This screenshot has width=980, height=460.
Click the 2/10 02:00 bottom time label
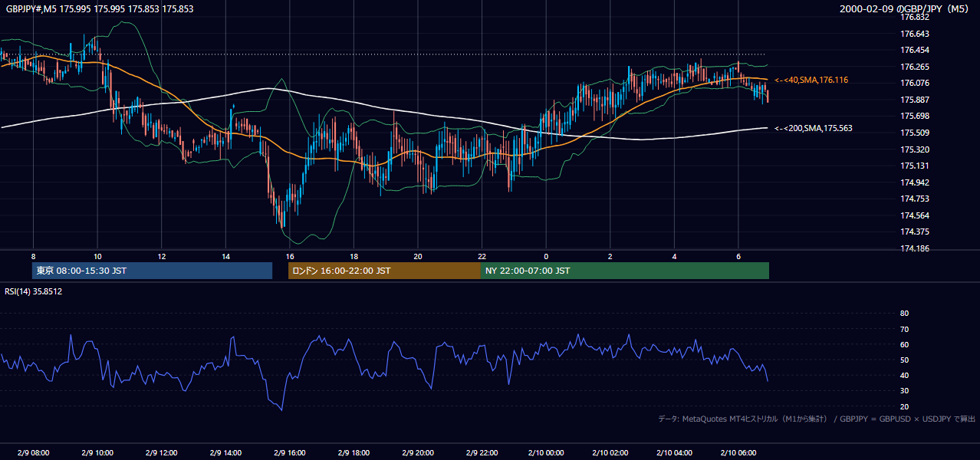click(x=610, y=452)
